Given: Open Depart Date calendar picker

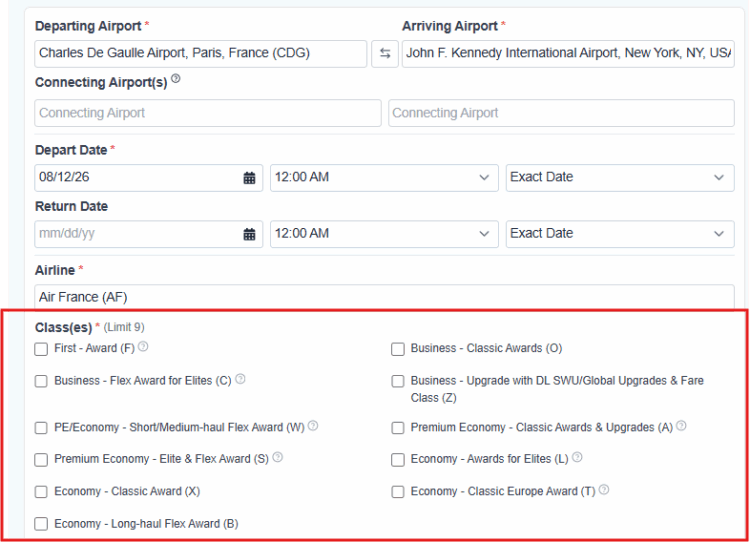Looking at the screenshot, I should [249, 178].
